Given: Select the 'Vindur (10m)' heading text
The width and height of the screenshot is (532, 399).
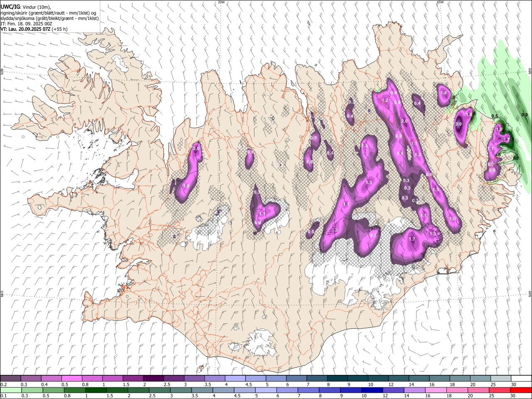Looking at the screenshot, I should click(36, 7).
